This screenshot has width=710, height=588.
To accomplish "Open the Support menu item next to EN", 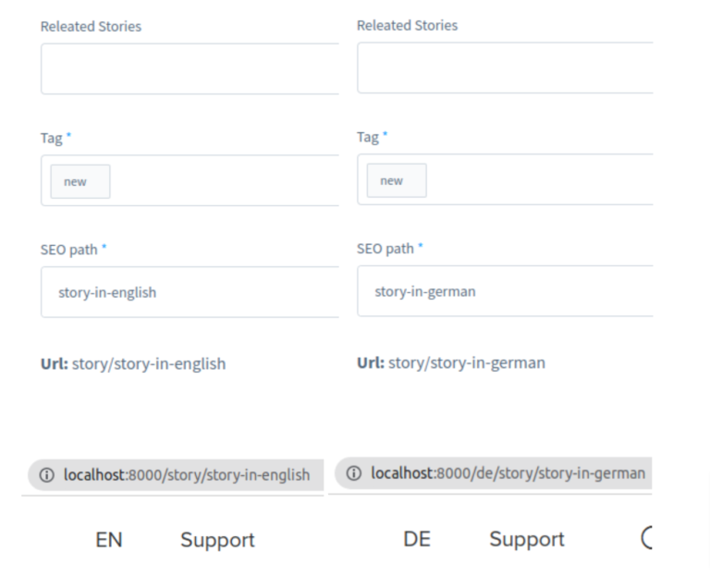I will pyautogui.click(x=217, y=540).
